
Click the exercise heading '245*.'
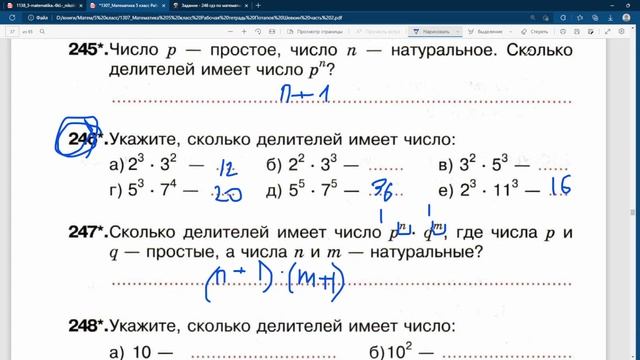pos(88,50)
